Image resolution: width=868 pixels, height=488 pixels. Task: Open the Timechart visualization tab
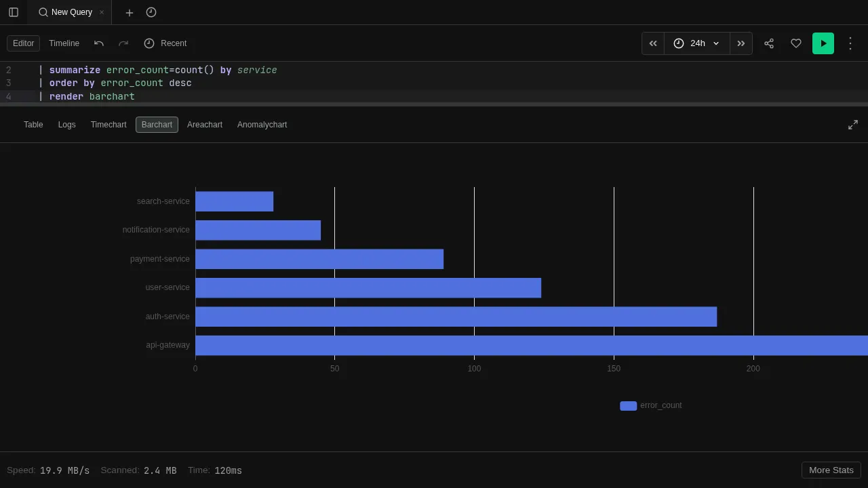click(x=108, y=125)
